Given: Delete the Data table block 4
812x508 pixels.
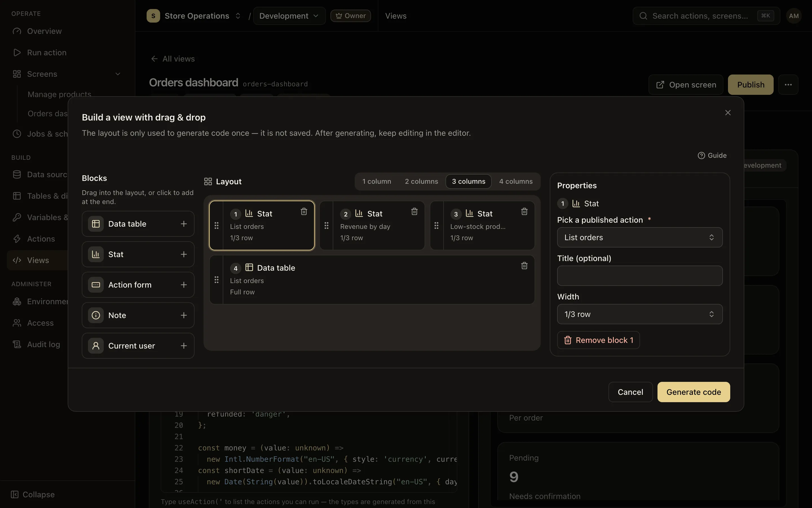Looking at the screenshot, I should (524, 266).
